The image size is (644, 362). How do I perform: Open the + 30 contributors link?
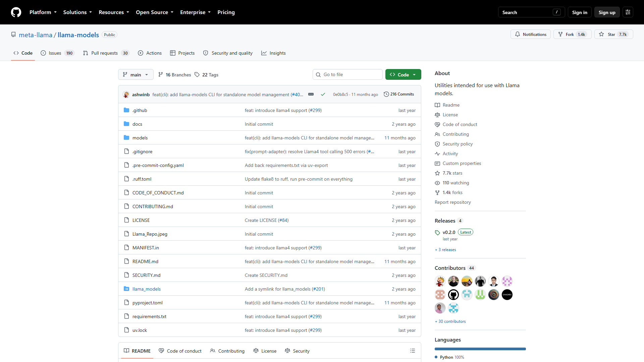[450, 321]
